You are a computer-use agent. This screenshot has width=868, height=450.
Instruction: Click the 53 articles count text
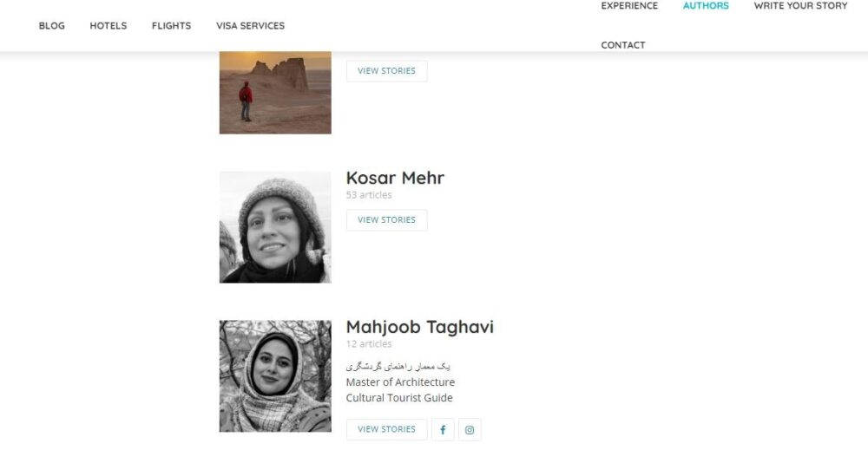tap(369, 195)
